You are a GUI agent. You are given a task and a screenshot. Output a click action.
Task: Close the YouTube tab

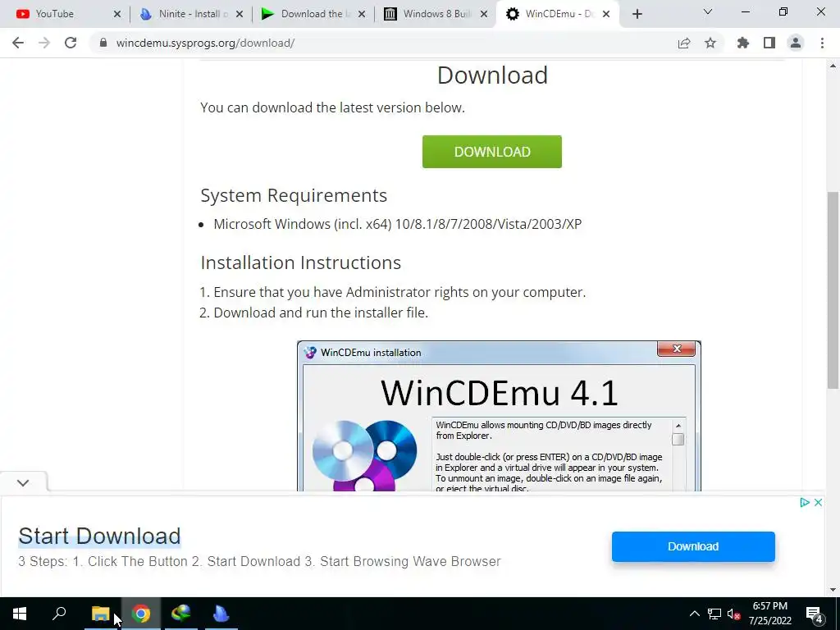(x=117, y=14)
